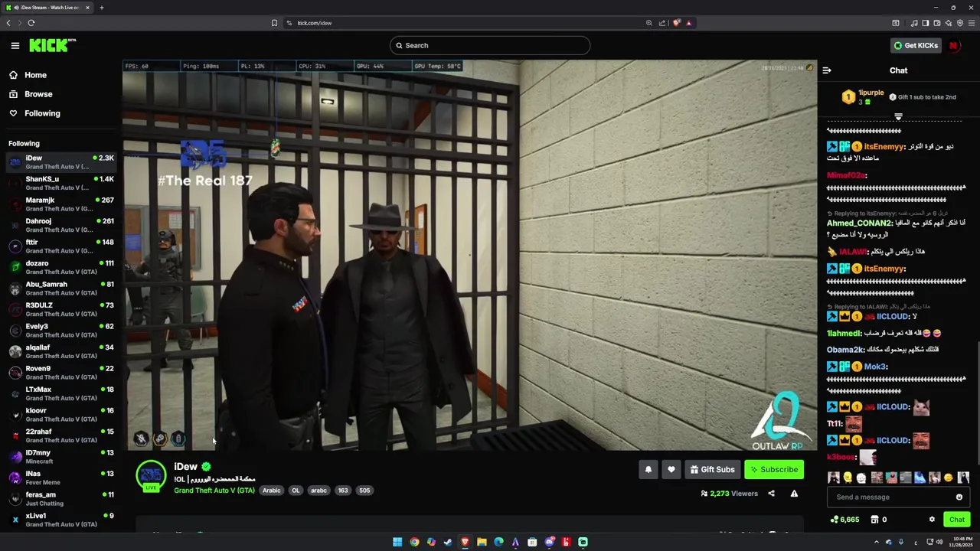This screenshot has height=551, width=980.
Task: Click the OL tag
Action: [x=296, y=491]
